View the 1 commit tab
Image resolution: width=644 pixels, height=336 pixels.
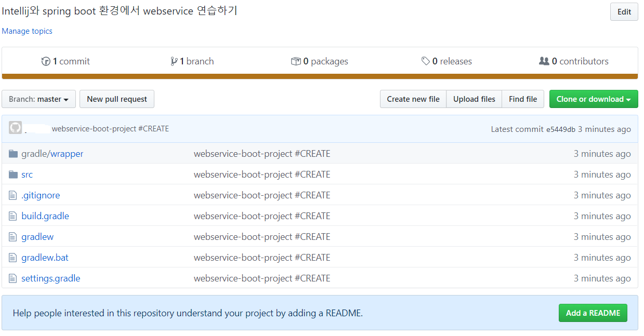[x=65, y=61]
